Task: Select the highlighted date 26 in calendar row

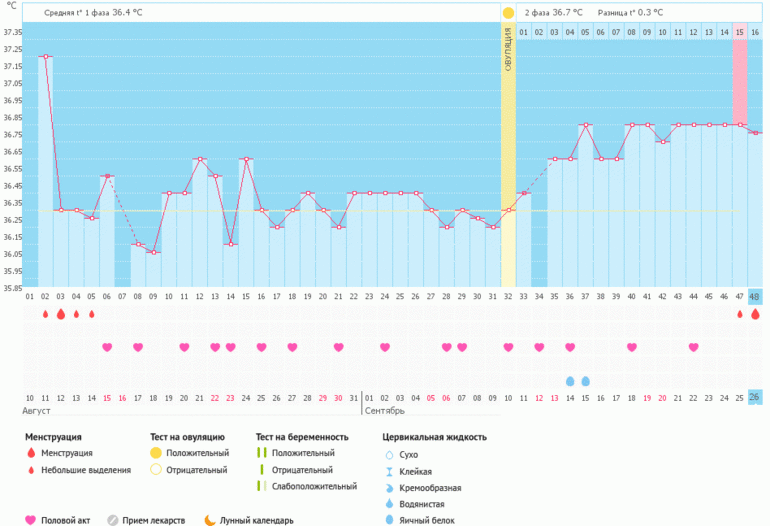Action: coord(755,397)
